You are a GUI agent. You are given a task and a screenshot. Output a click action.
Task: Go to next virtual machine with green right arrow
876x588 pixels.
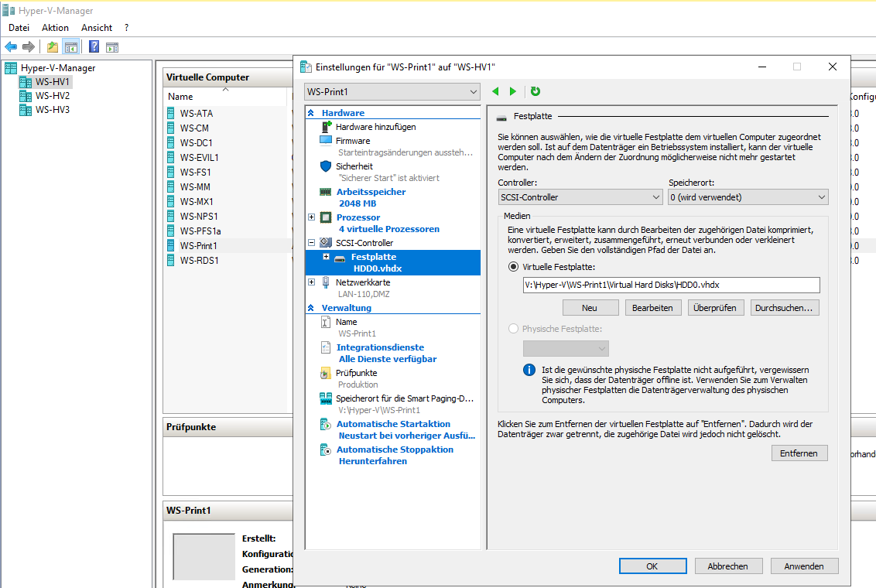coord(513,91)
